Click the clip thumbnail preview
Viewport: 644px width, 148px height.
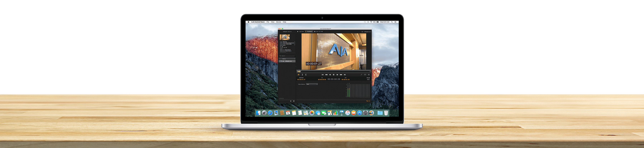pos(285,37)
